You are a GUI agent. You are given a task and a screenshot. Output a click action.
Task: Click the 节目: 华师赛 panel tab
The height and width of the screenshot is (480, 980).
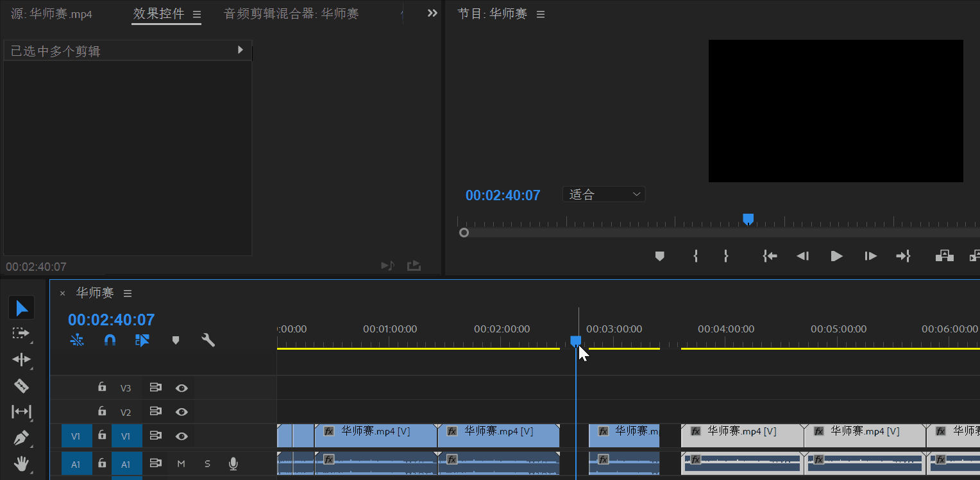[x=492, y=13]
